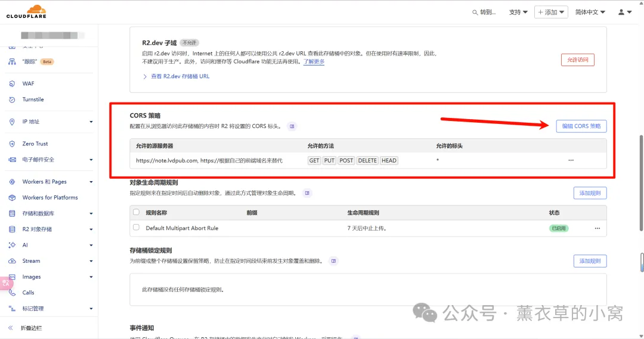Click the Workers 和 Pages icon
Screen dimensions: 644x339
[x=12, y=182]
